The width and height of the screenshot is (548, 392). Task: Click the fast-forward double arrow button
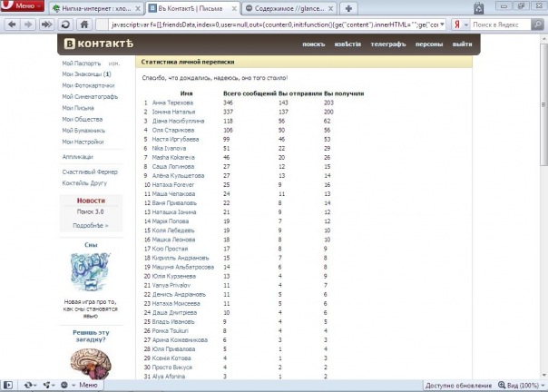[x=46, y=24]
